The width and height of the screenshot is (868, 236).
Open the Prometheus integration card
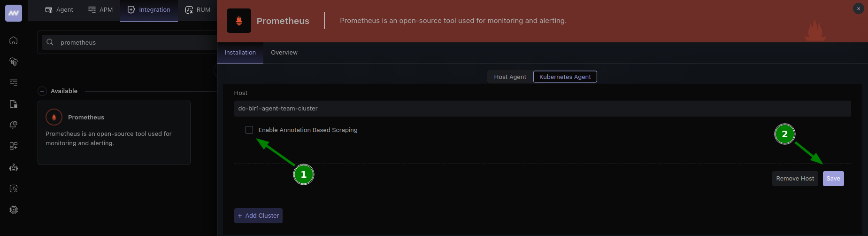pyautogui.click(x=114, y=133)
